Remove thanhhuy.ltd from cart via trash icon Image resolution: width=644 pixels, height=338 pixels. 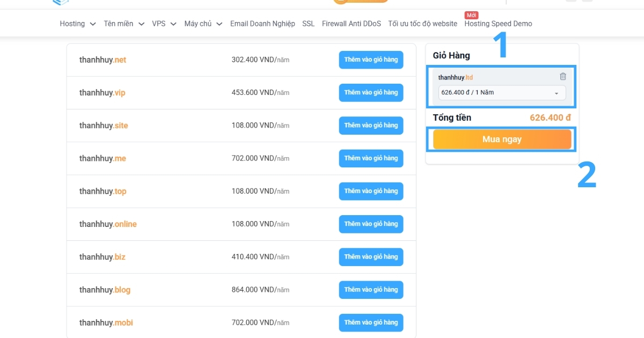click(x=563, y=76)
